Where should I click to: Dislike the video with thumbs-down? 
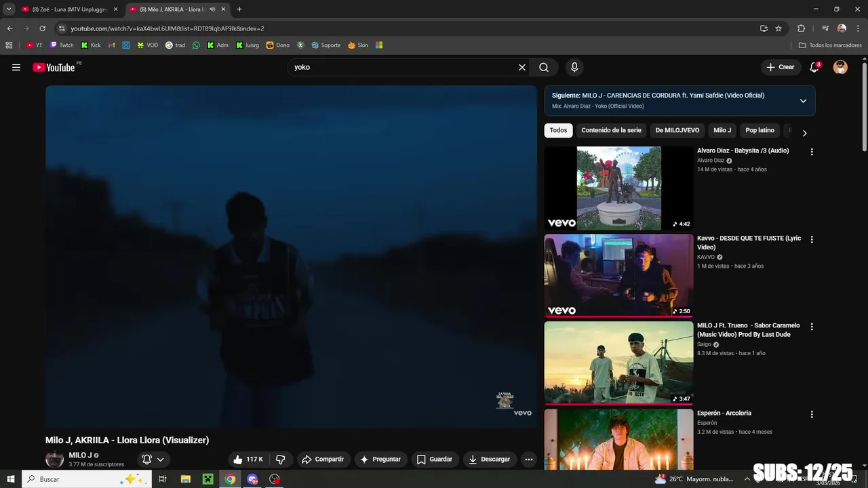tap(281, 460)
